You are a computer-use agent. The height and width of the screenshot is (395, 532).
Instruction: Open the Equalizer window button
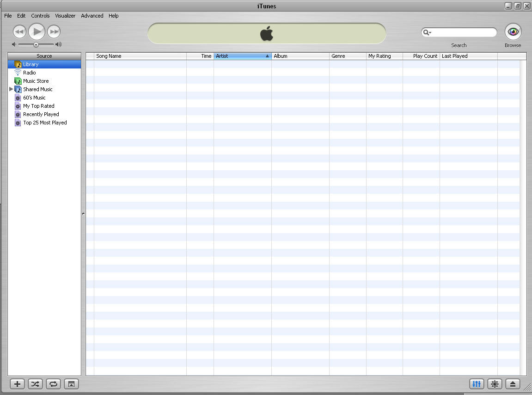(x=477, y=384)
